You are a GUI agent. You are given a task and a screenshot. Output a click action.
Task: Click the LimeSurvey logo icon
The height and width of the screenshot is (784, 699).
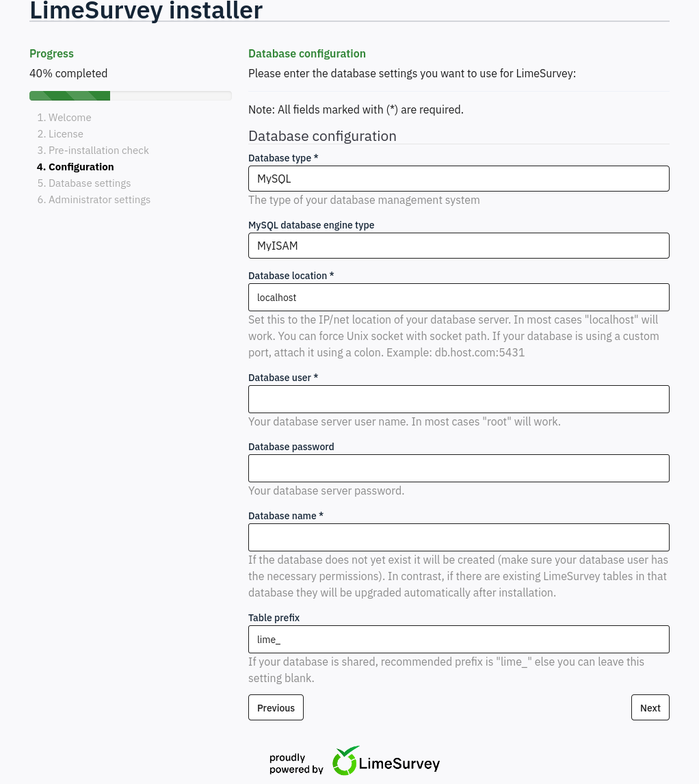[346, 761]
